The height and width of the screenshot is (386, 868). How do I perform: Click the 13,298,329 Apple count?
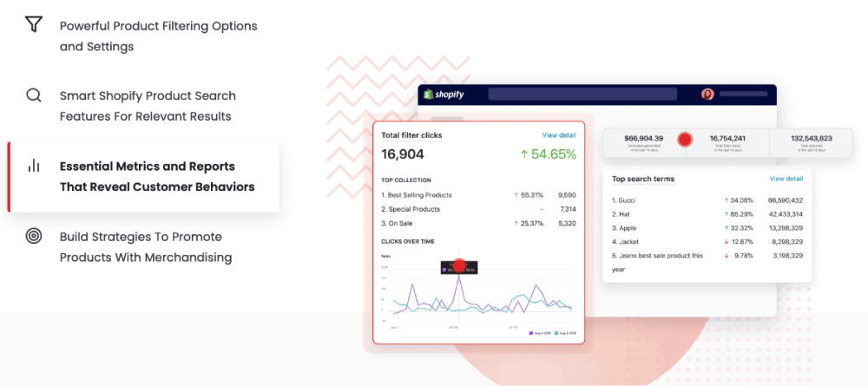click(785, 228)
